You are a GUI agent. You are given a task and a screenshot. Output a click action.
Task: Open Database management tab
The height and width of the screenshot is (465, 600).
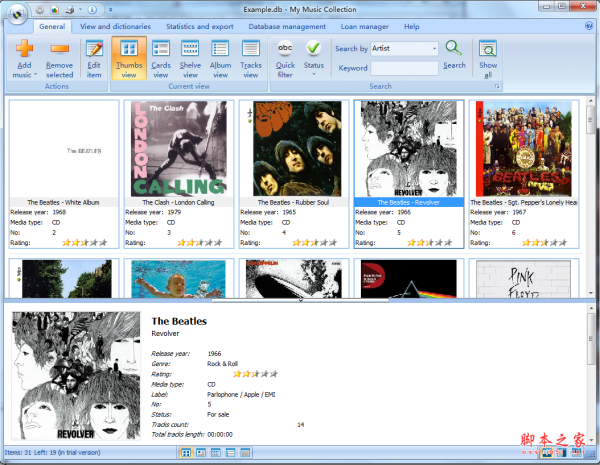(287, 26)
